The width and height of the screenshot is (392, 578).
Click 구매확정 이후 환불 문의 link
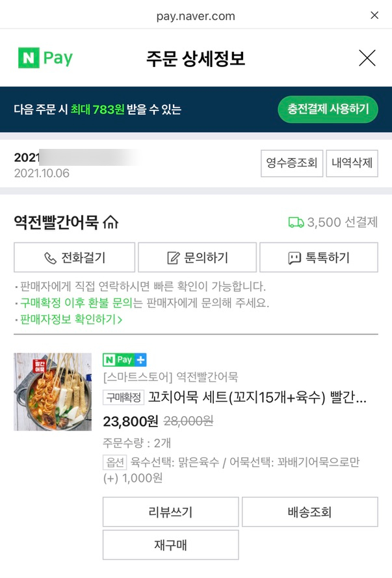click(x=76, y=302)
